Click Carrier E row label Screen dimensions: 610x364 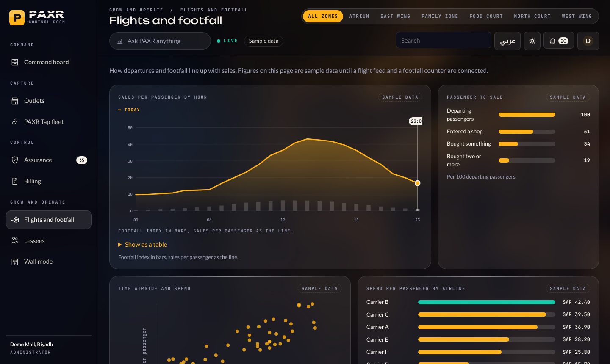pyautogui.click(x=377, y=339)
